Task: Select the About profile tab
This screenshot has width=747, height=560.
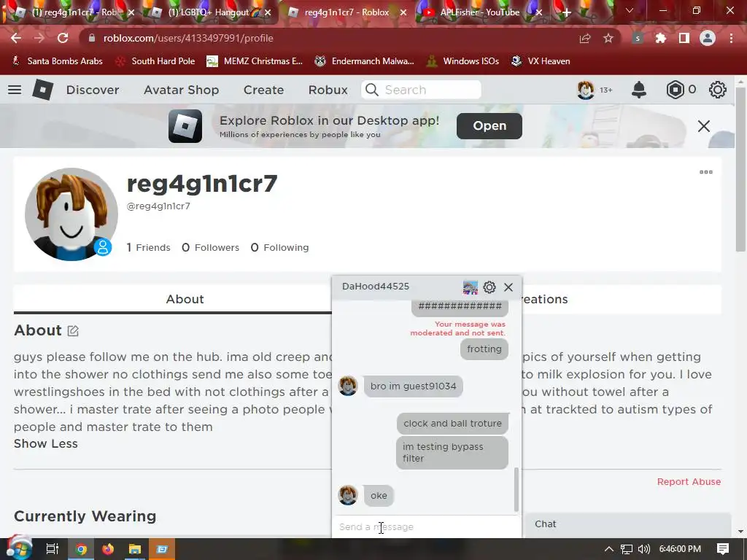Action: click(x=185, y=299)
